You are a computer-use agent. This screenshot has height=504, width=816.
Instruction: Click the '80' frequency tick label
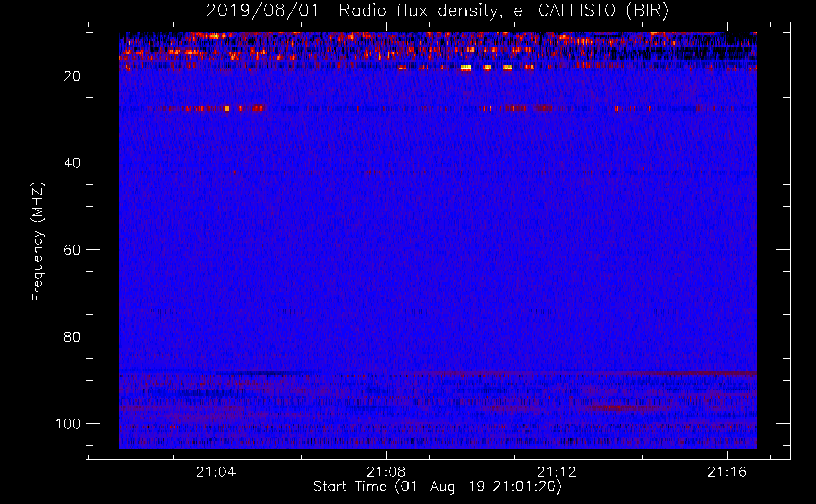click(72, 337)
